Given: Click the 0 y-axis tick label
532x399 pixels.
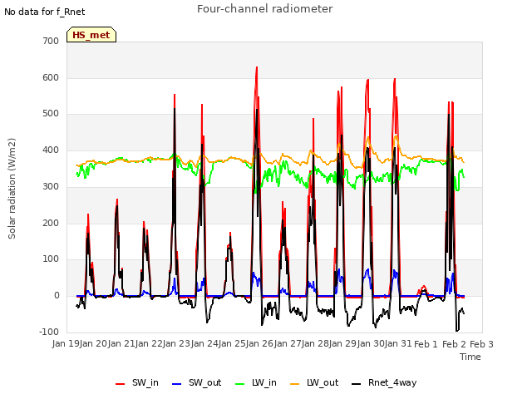Looking at the screenshot, I should click(57, 296).
